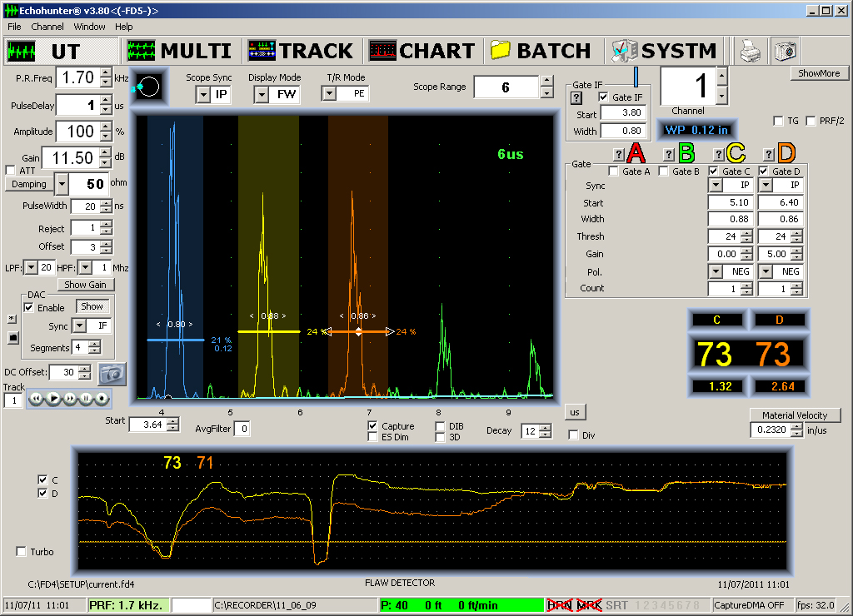Click the help question mark beside letter C
853x616 pixels.
pyautogui.click(x=719, y=155)
